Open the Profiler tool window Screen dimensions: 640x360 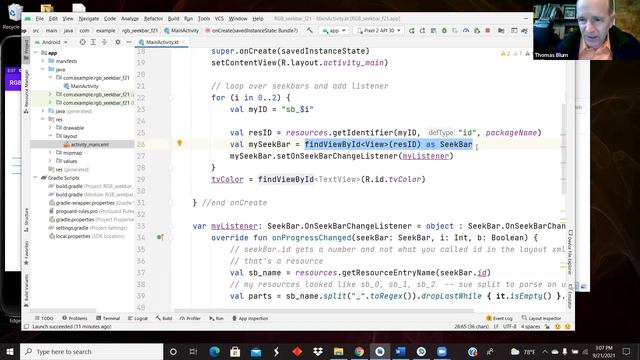(190, 318)
